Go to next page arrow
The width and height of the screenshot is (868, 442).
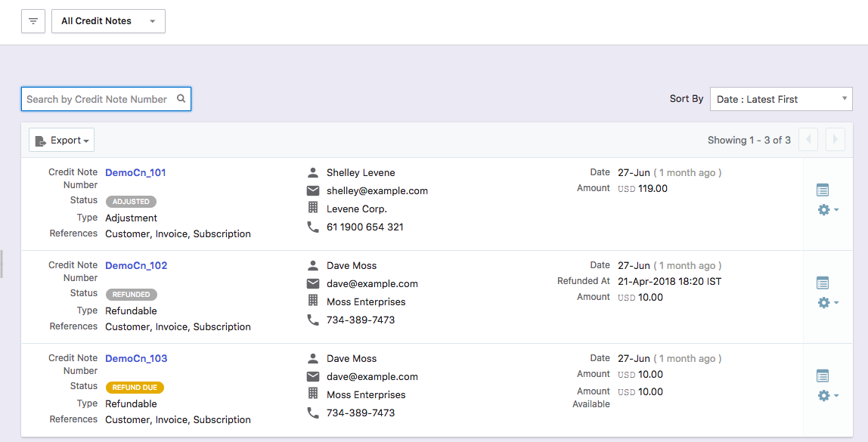[x=835, y=140]
